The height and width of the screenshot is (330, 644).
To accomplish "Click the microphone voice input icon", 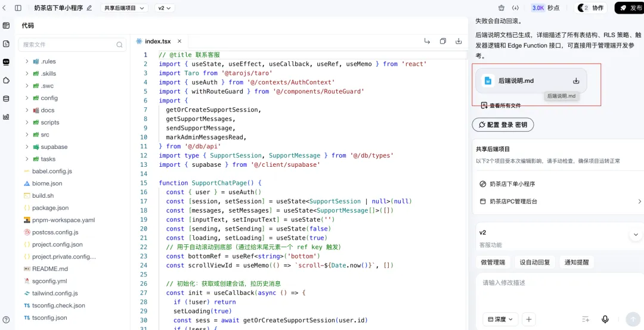I will 605,319.
